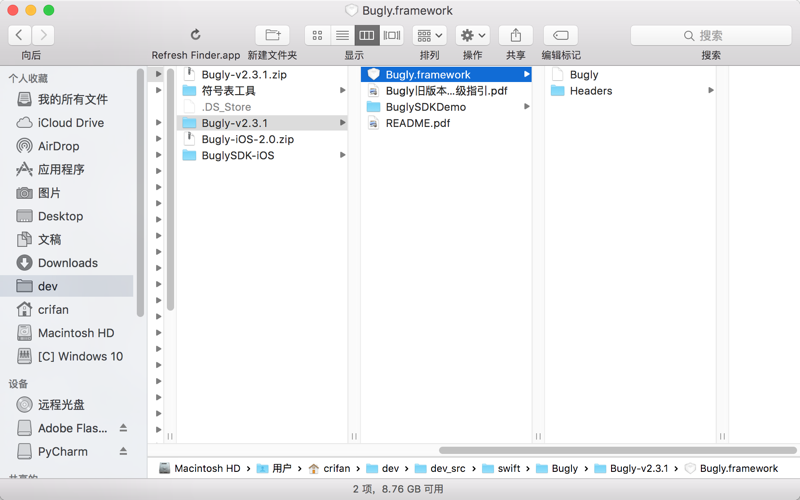Click dev_src in path bar
The width and height of the screenshot is (800, 500).
(x=440, y=468)
